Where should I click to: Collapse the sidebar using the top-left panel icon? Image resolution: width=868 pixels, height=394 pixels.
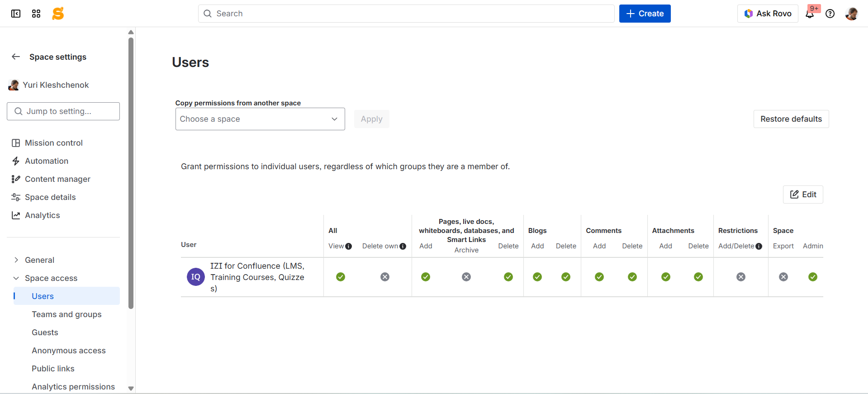[16, 14]
